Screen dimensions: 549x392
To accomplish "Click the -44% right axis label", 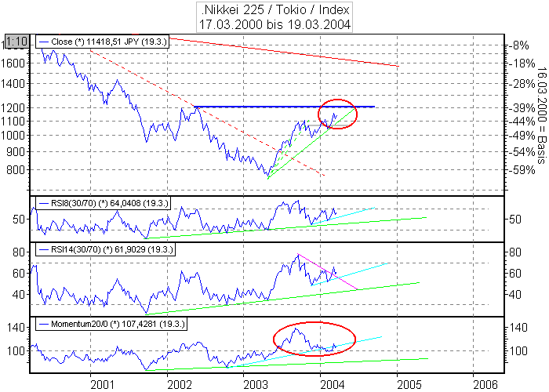I will (x=521, y=122).
